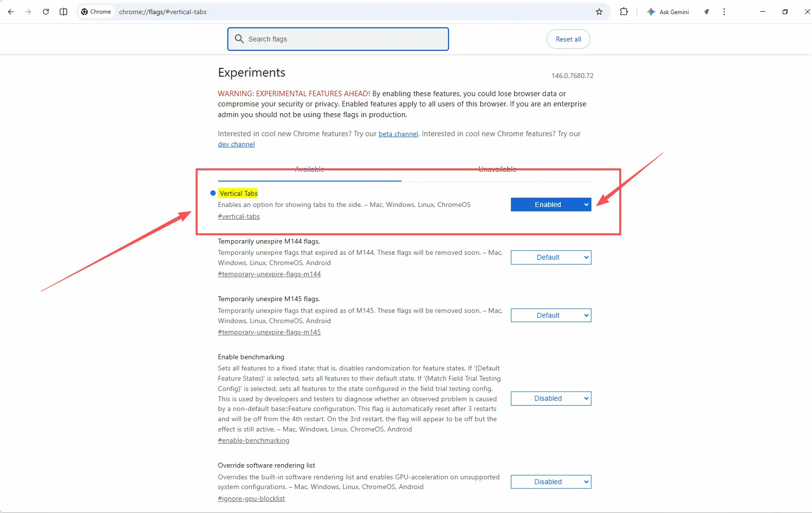
Task: Switch to the Available tab
Action: [x=309, y=170]
